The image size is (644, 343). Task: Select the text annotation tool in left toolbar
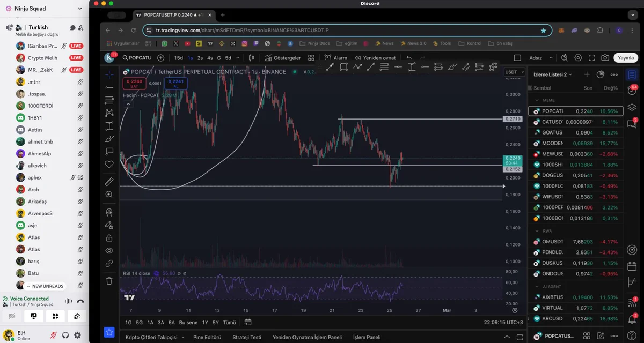pos(109,126)
